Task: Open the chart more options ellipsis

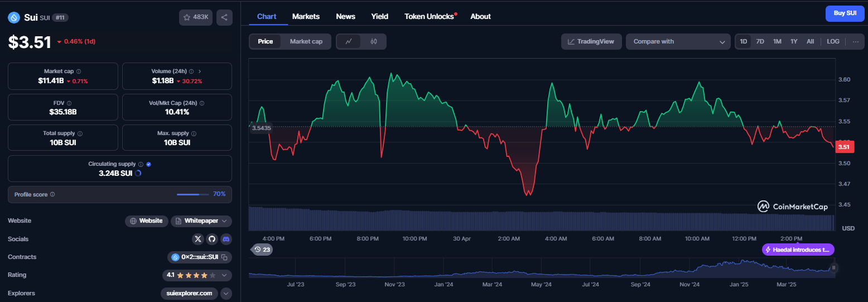Action: click(x=855, y=41)
